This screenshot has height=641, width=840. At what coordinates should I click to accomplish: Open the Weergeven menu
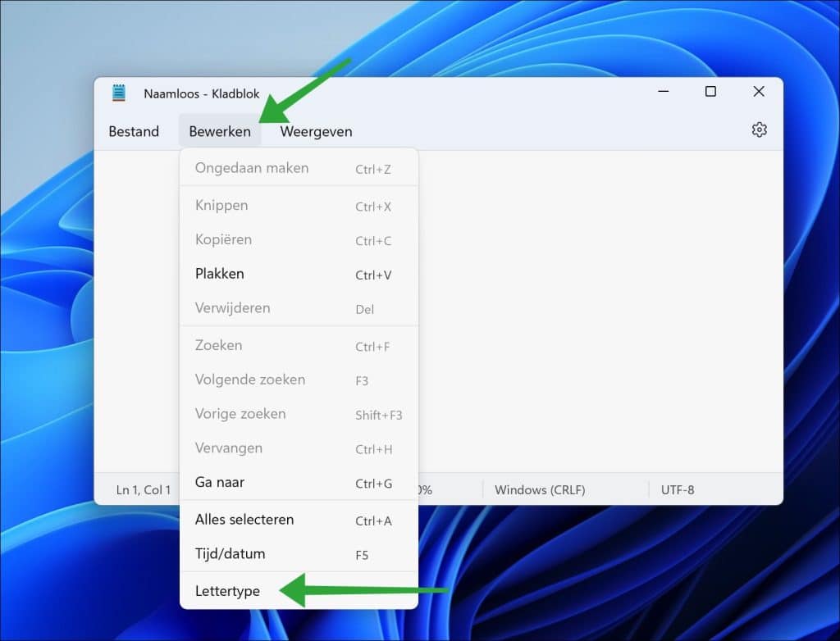pos(316,131)
